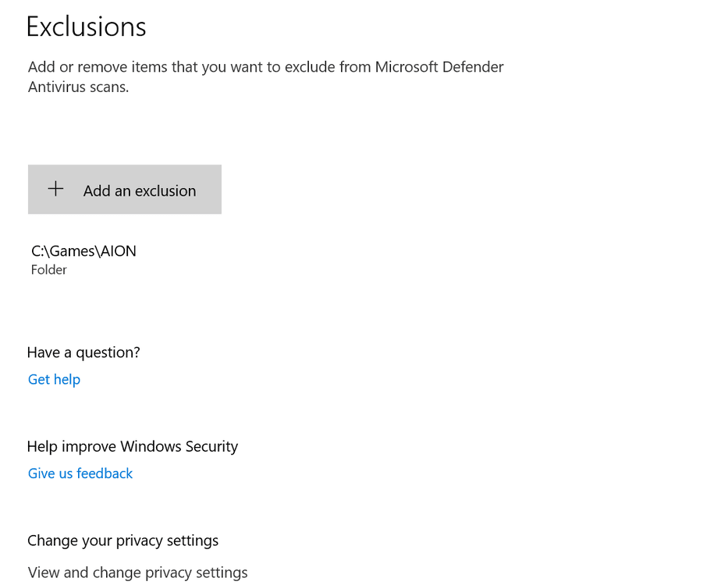Click the word 'exclusion' on the Add button

click(164, 191)
